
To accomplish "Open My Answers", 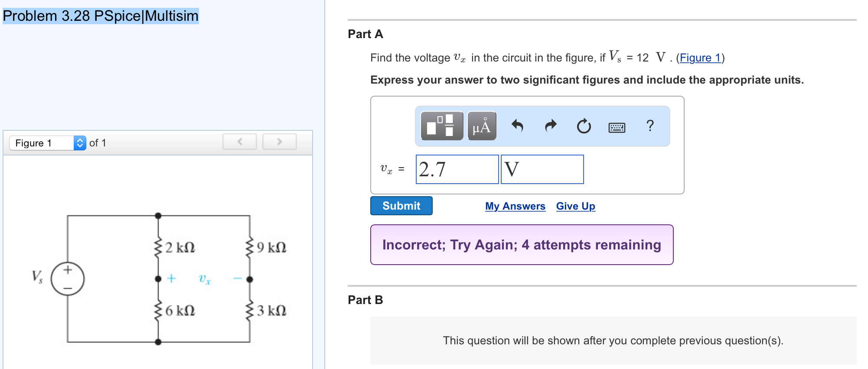I will (515, 206).
